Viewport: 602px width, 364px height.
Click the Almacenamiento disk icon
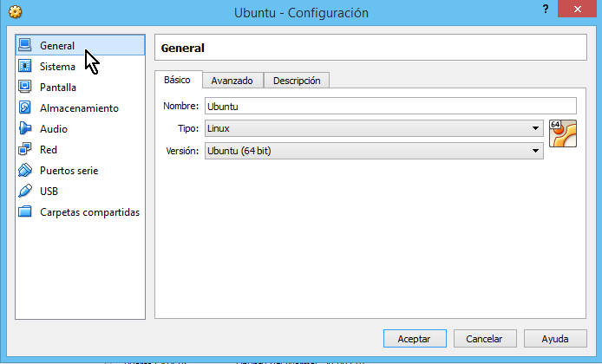[x=25, y=107]
